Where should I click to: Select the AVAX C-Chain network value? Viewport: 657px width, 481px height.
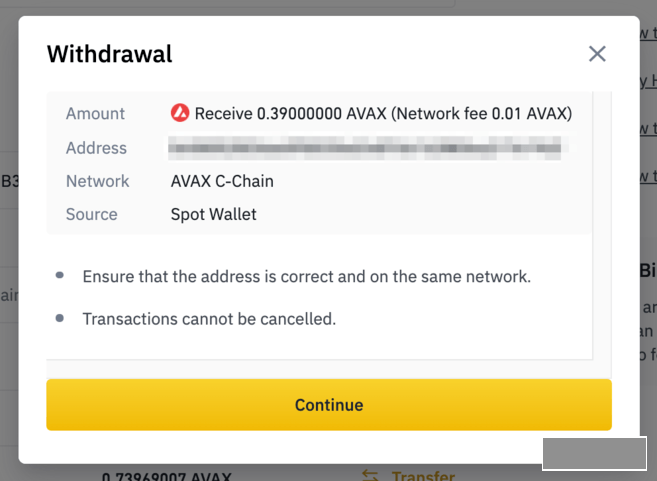coord(222,181)
